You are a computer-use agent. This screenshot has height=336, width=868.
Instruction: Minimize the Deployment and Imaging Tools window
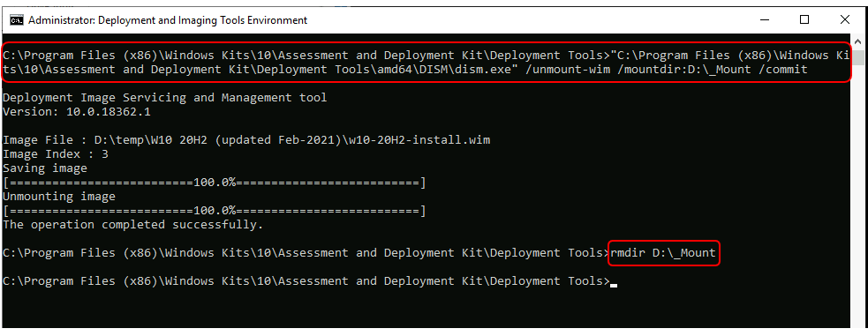[765, 20]
